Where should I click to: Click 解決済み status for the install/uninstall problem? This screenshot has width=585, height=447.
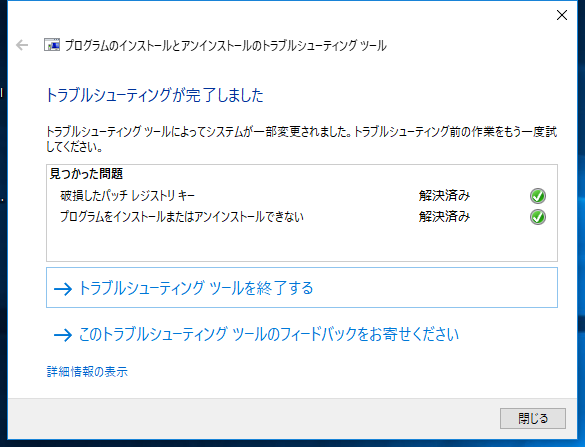tap(444, 217)
